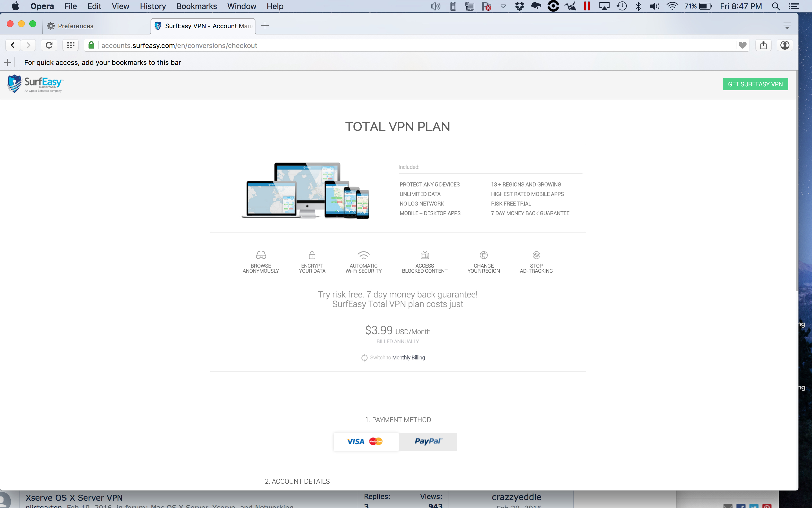Click "HIGHEST RATED MOBILE APPS" text
Image resolution: width=812 pixels, height=508 pixels.
pos(528,194)
